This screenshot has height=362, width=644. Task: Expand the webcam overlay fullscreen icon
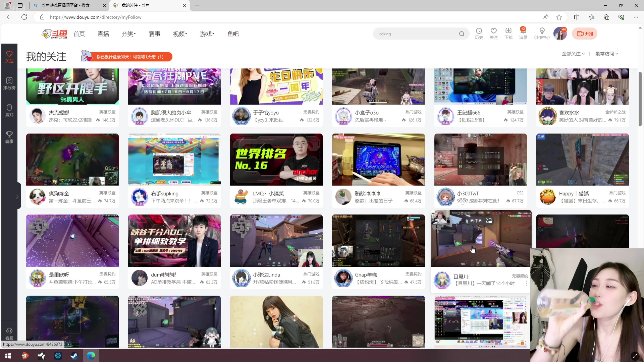(x=635, y=356)
